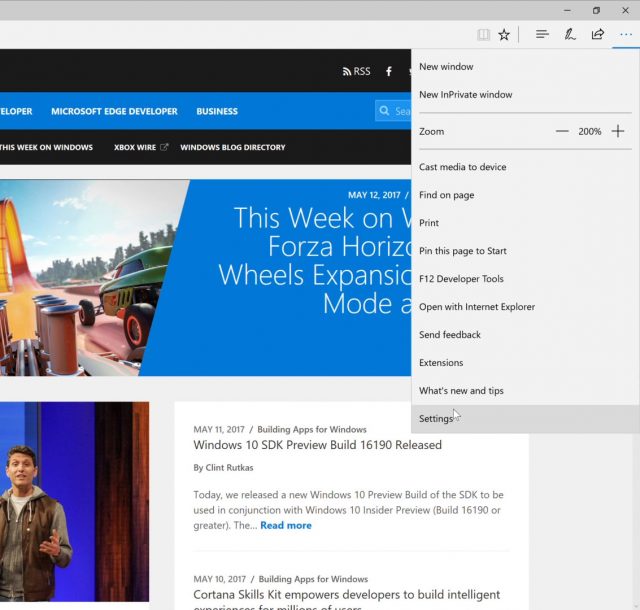Open F12 Developer Tools
This screenshot has width=640, height=610.
525,279
